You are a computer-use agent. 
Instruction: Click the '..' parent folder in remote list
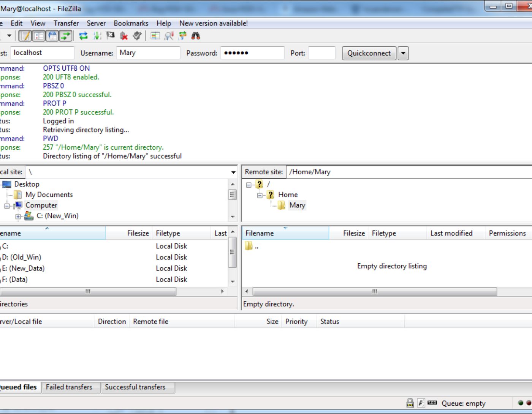pyautogui.click(x=252, y=246)
